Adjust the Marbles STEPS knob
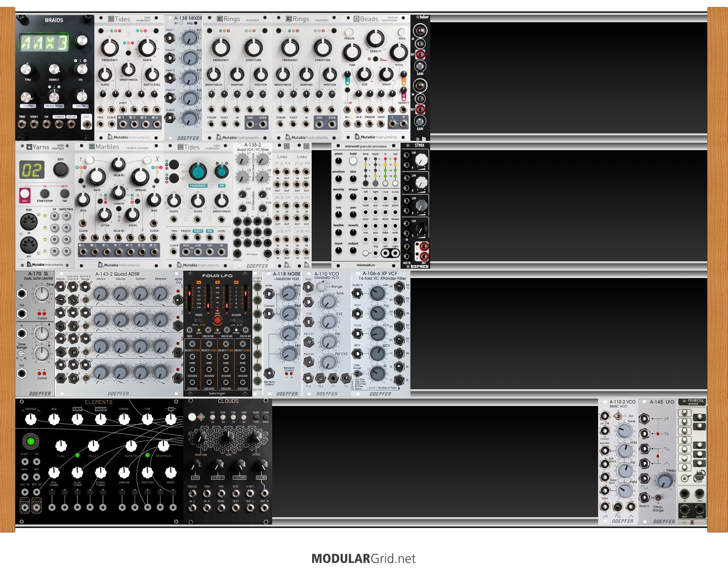This screenshot has width=728, height=569. 132,214
